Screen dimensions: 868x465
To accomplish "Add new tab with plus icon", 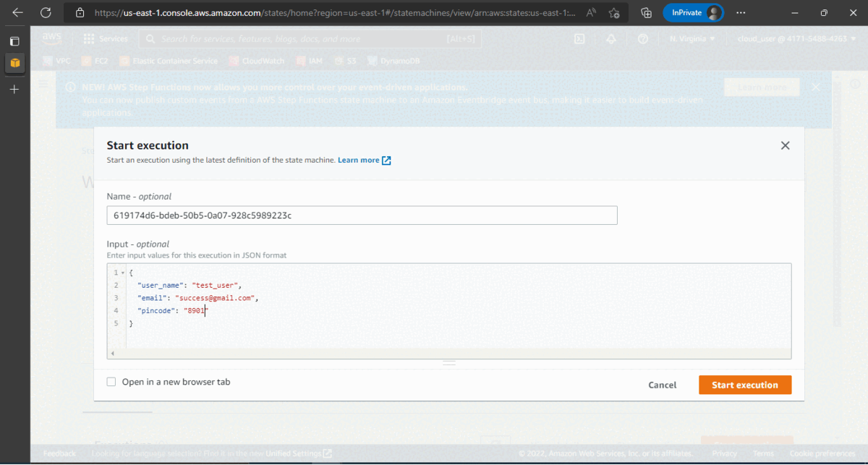I will (x=14, y=89).
